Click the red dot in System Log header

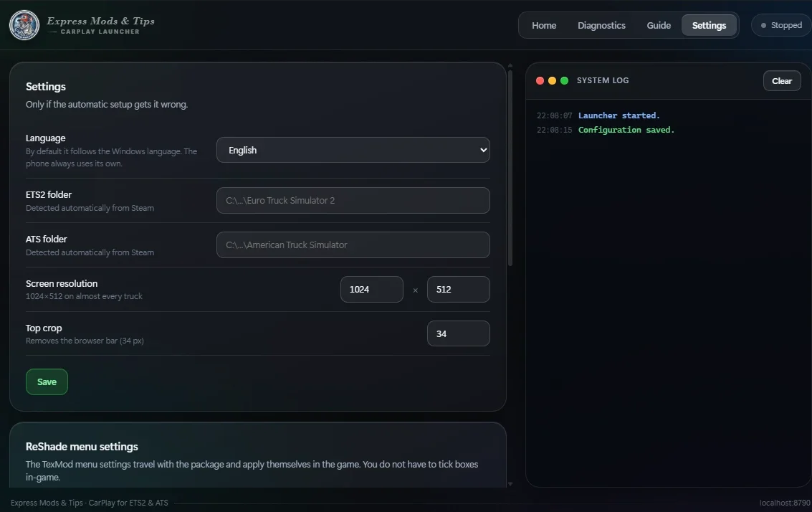click(540, 80)
